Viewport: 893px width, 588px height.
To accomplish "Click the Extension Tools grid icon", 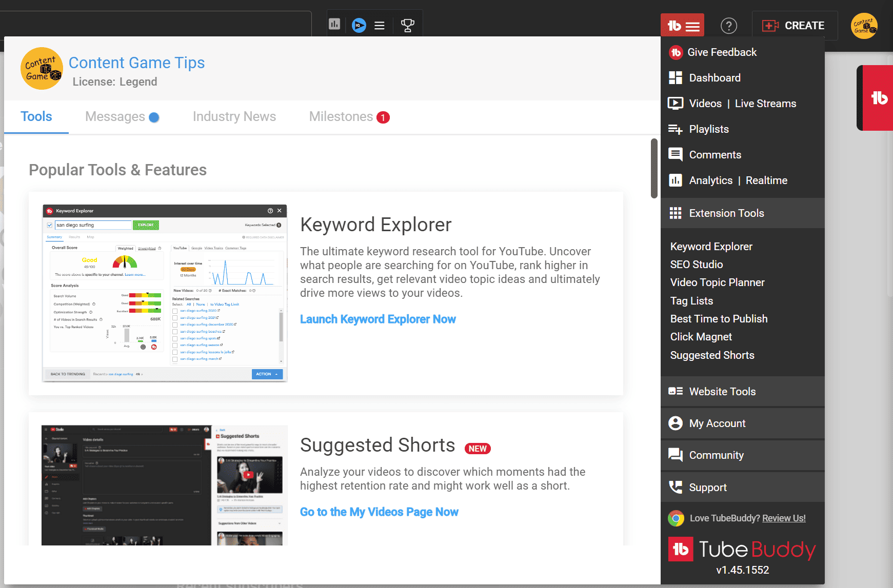I will click(x=676, y=213).
